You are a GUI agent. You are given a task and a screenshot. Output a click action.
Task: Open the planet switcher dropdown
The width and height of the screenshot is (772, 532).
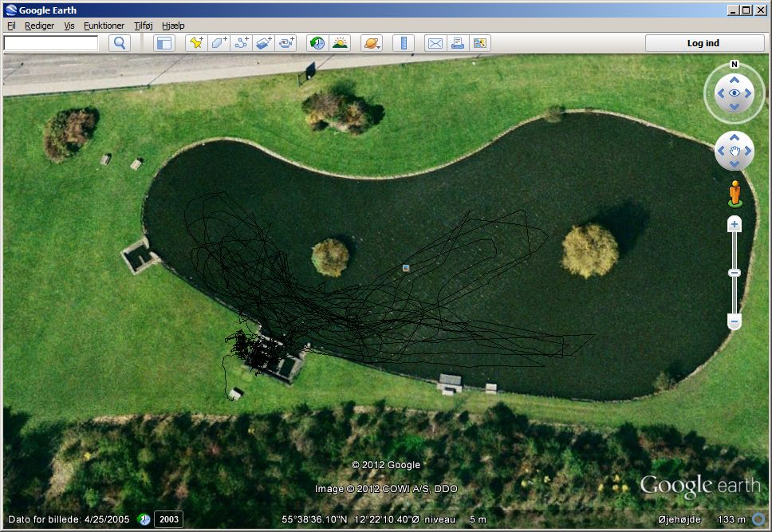tap(372, 43)
